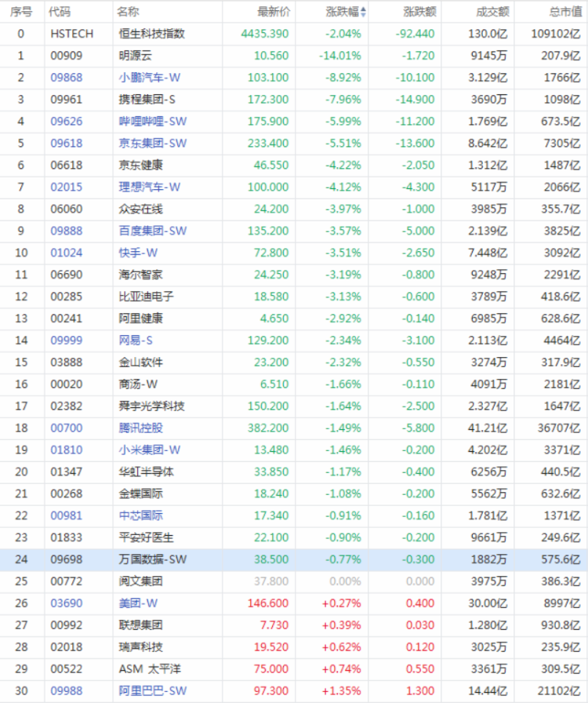Sort by 成交额 column header
This screenshot has width=588, height=703.
492,12
